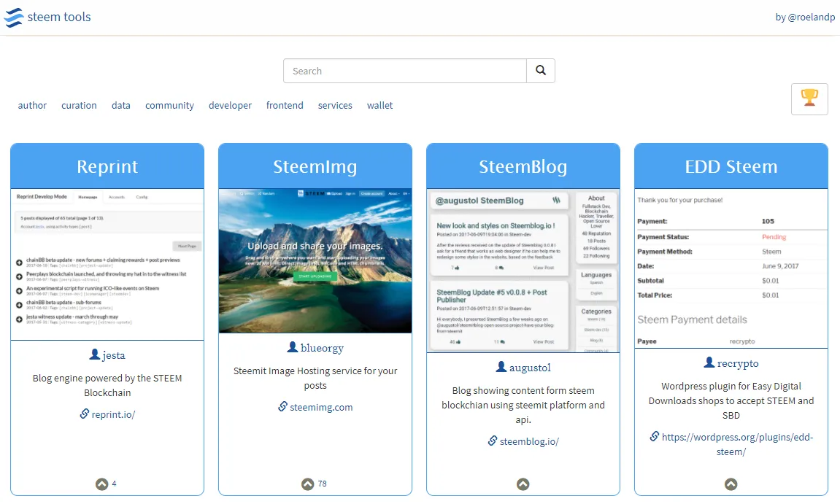Click link icon next to wordpress.org URL
Screen dimensions: 840x504
tap(655, 436)
